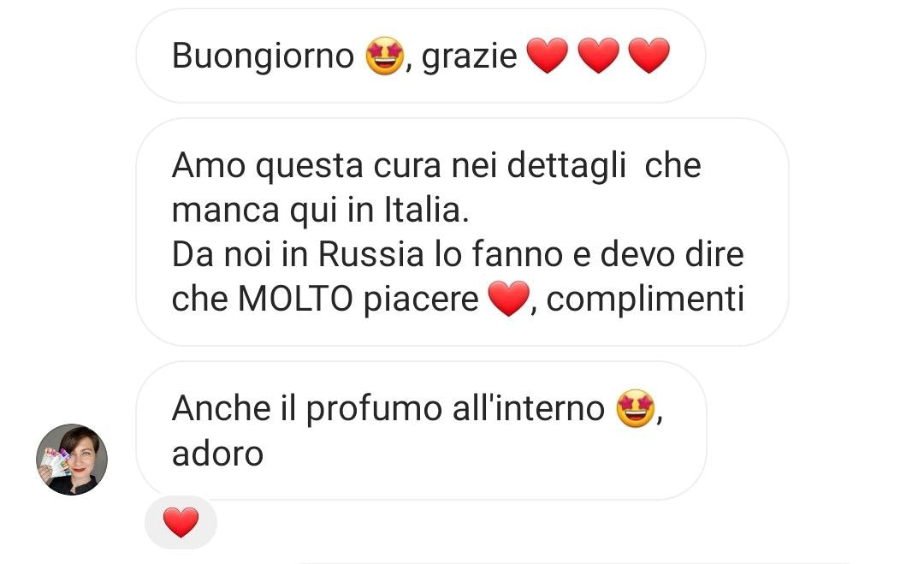The width and height of the screenshot is (924, 564).
Task: Click the word profumo in last message
Action: coord(374,409)
